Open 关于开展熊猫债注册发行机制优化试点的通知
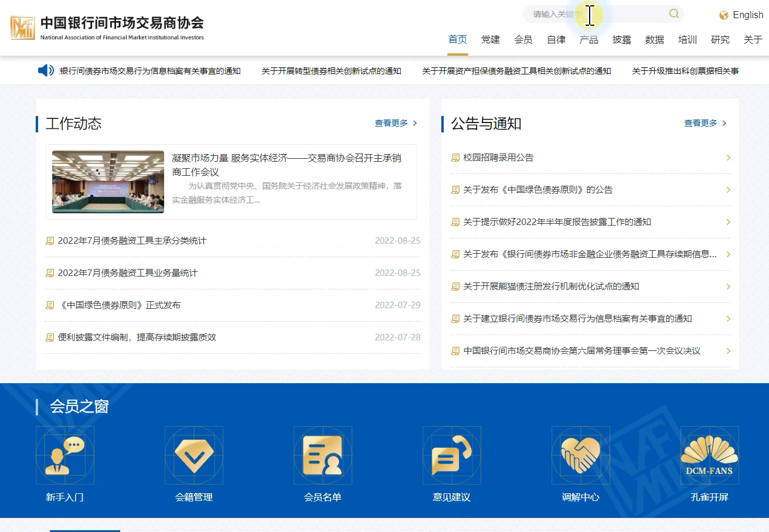Viewport: 769px width, 532px height. coord(551,287)
